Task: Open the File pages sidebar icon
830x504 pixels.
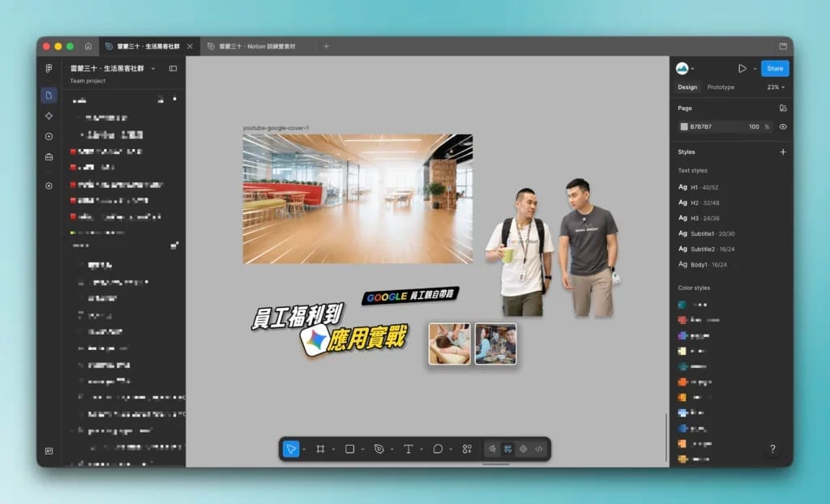Action: (49, 96)
